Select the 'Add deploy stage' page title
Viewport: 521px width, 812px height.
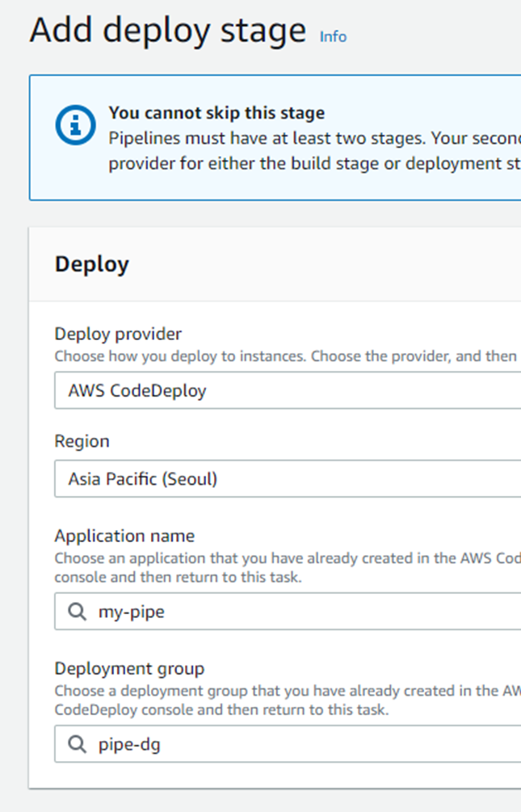[168, 31]
